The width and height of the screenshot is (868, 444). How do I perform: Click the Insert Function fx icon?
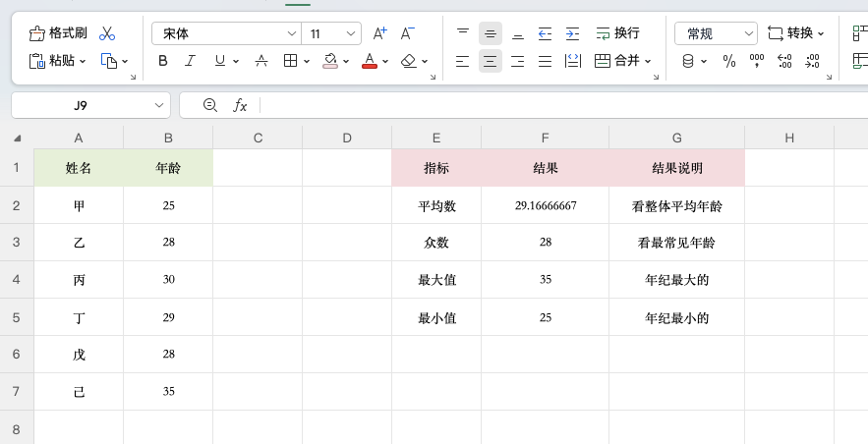[239, 105]
